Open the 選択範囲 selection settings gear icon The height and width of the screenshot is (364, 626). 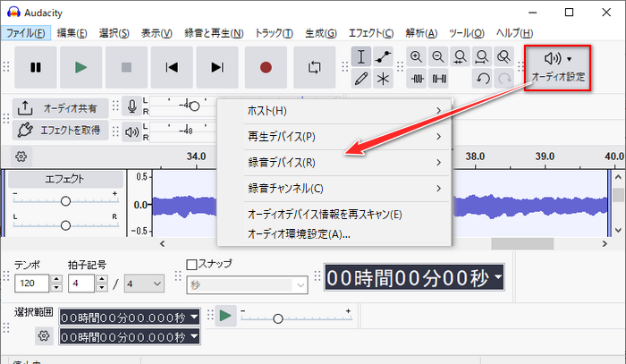click(44, 335)
